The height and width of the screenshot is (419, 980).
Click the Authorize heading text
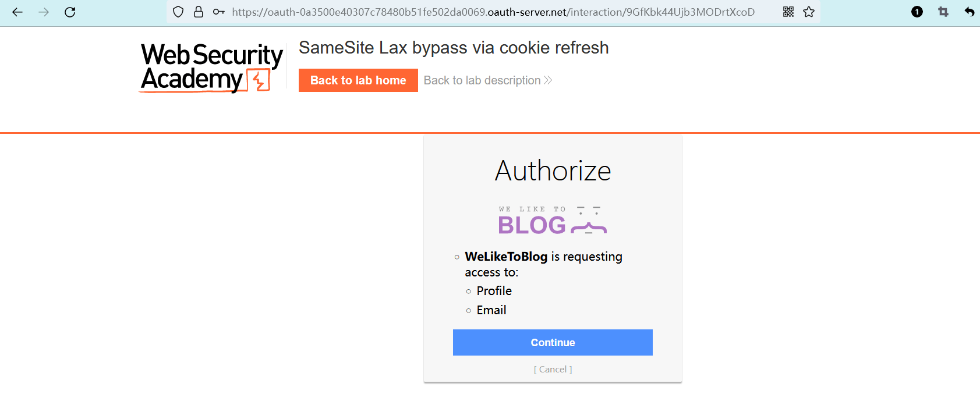coord(553,171)
